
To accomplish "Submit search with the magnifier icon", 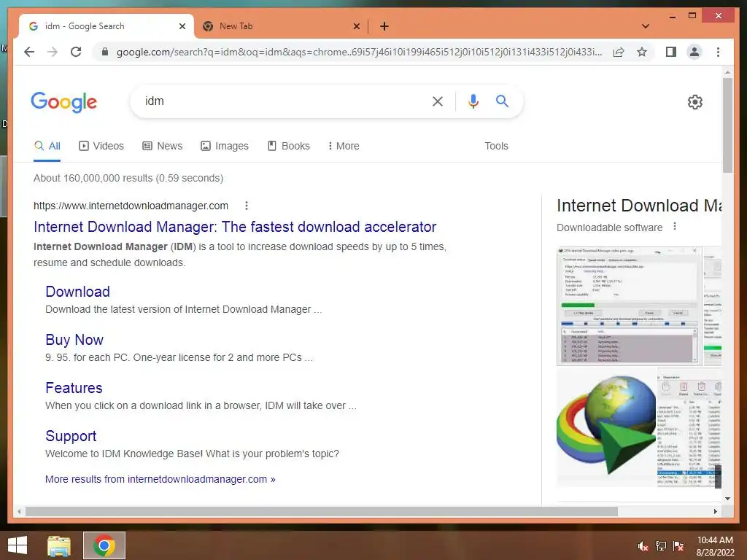I will (502, 101).
